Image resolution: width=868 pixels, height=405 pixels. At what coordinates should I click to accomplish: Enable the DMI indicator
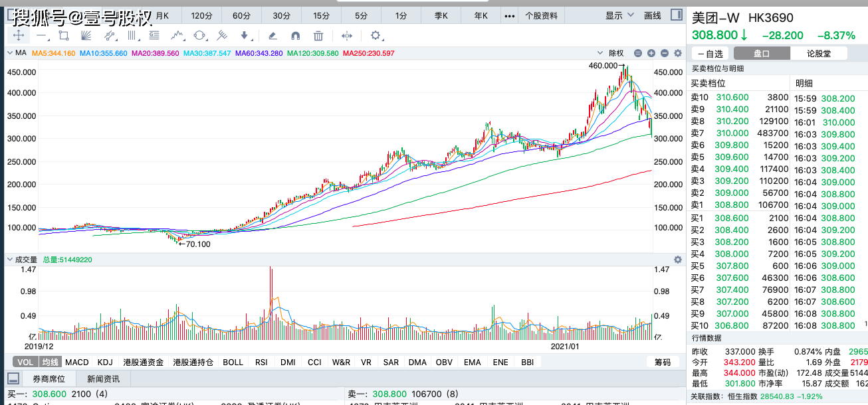tap(288, 362)
